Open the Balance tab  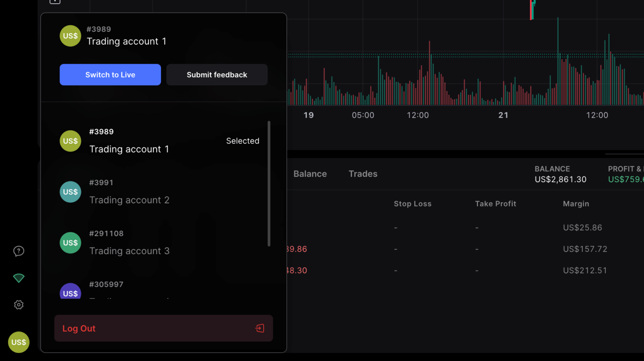pos(310,174)
